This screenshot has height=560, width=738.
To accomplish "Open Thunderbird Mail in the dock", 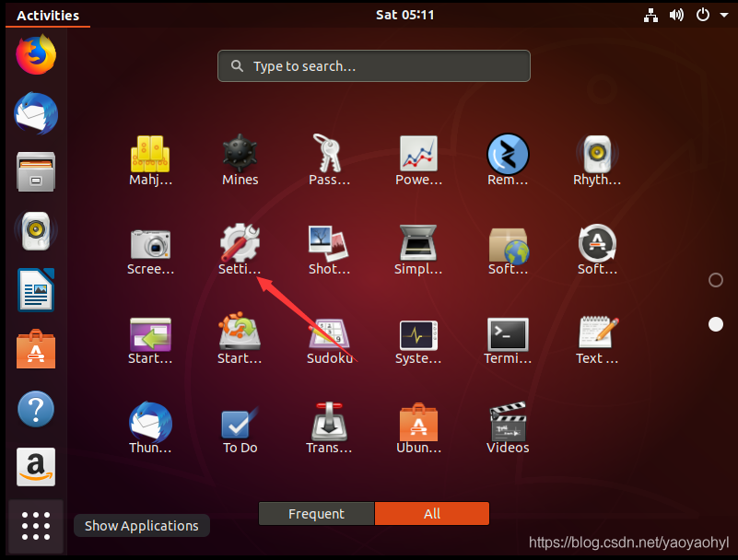I will coord(36,113).
